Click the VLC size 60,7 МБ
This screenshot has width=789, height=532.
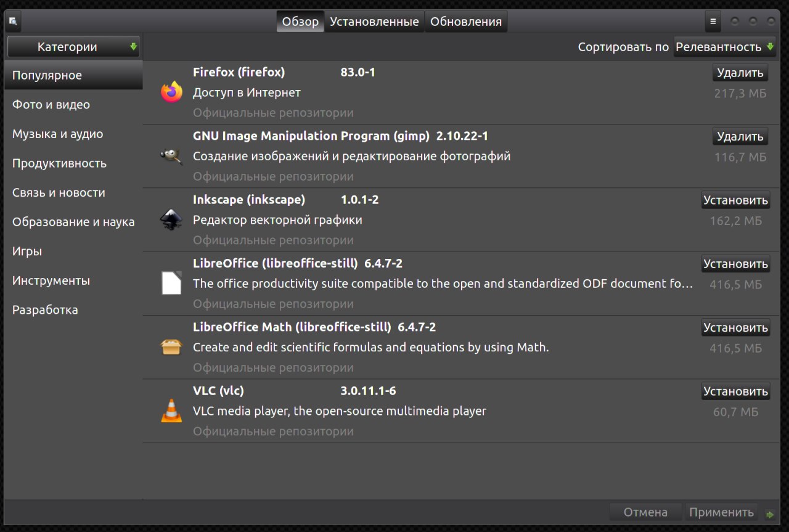point(736,412)
